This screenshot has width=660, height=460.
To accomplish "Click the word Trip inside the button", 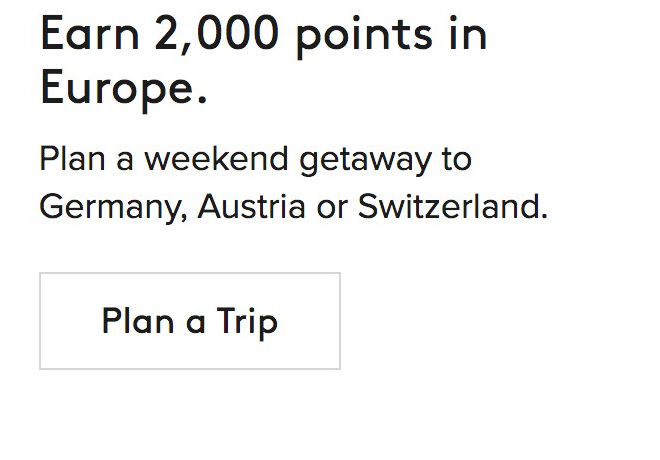I will tap(247, 322).
